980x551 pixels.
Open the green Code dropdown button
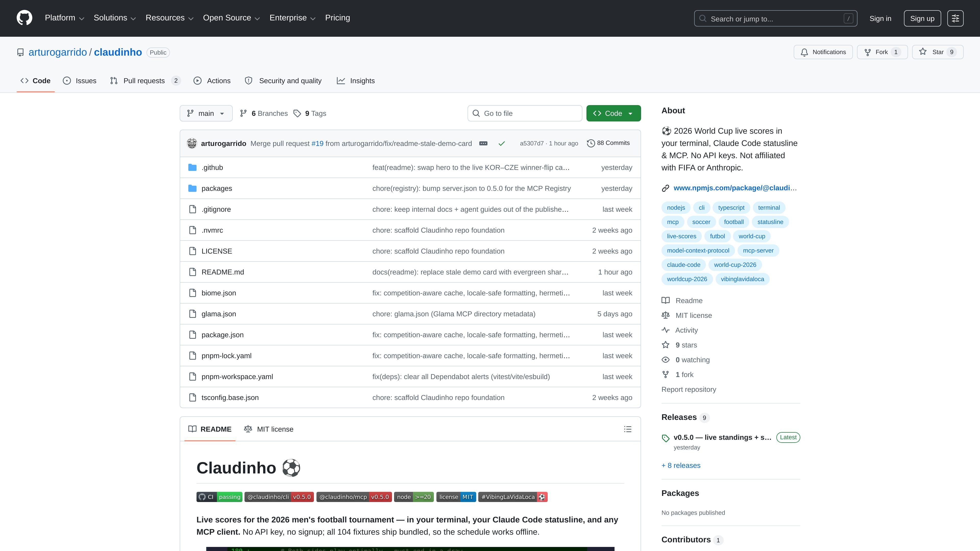tap(613, 113)
